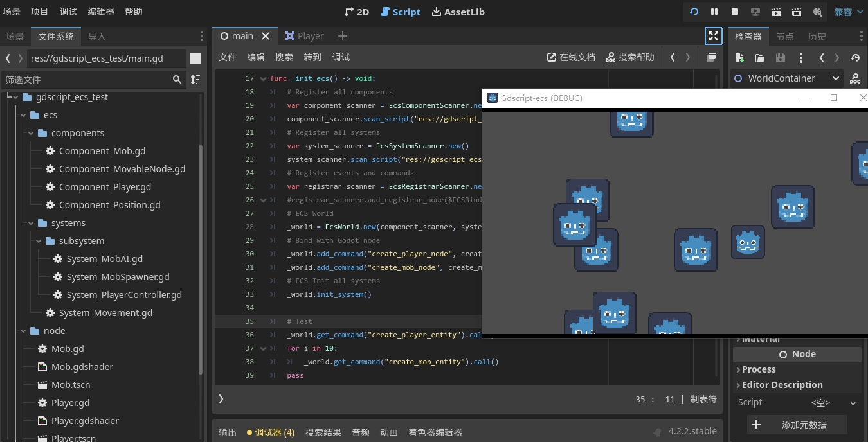Open the top 编辑器 menu
The image size is (868, 442).
point(101,12)
